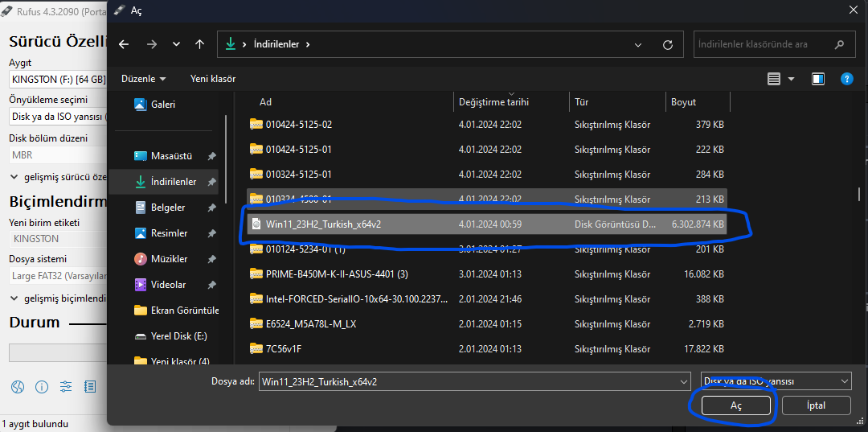Viewport: 868px width, 432px height.
Task: Click the zip icon of PRIME-B450M-K-II-ASUS-4401 (3)
Action: click(256, 274)
